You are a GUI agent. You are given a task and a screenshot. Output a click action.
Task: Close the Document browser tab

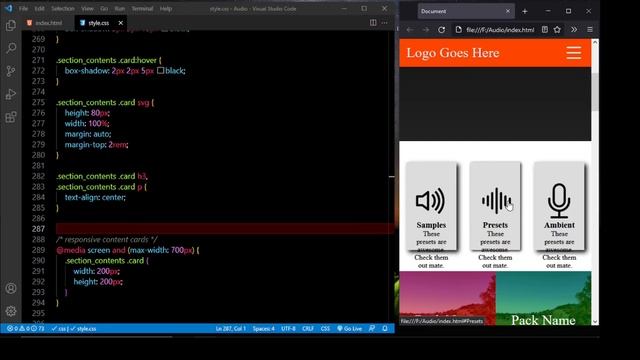coord(508,11)
